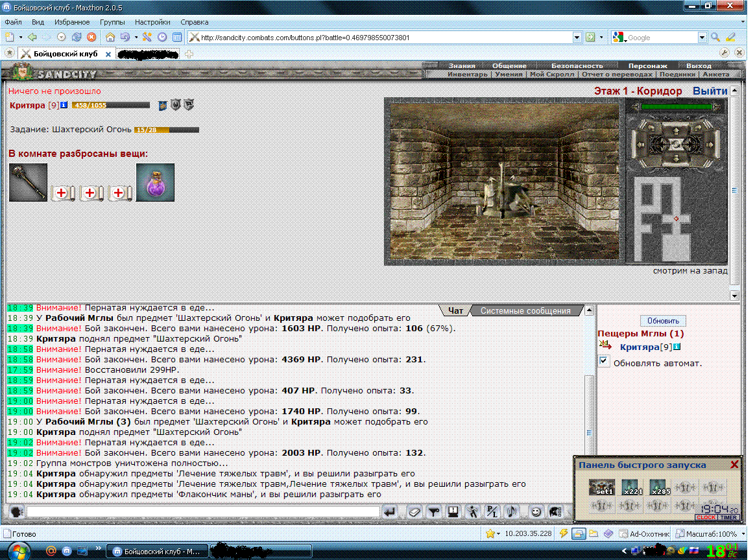Switch to Системные сообщения tab

tap(525, 311)
